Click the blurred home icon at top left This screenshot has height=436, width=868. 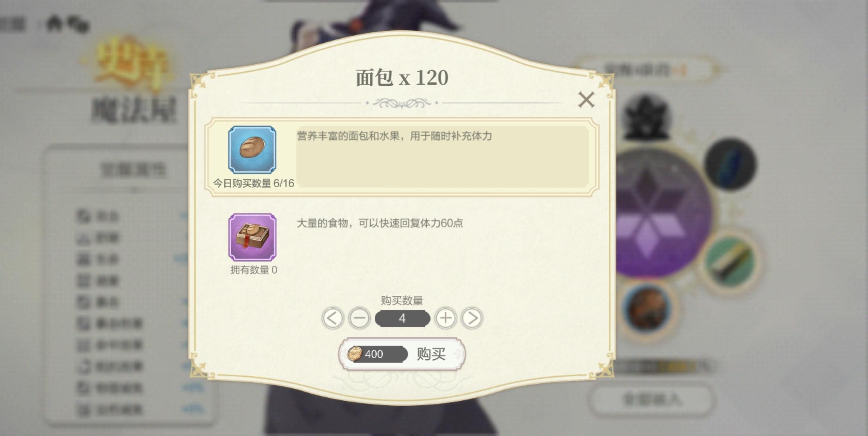[x=54, y=23]
